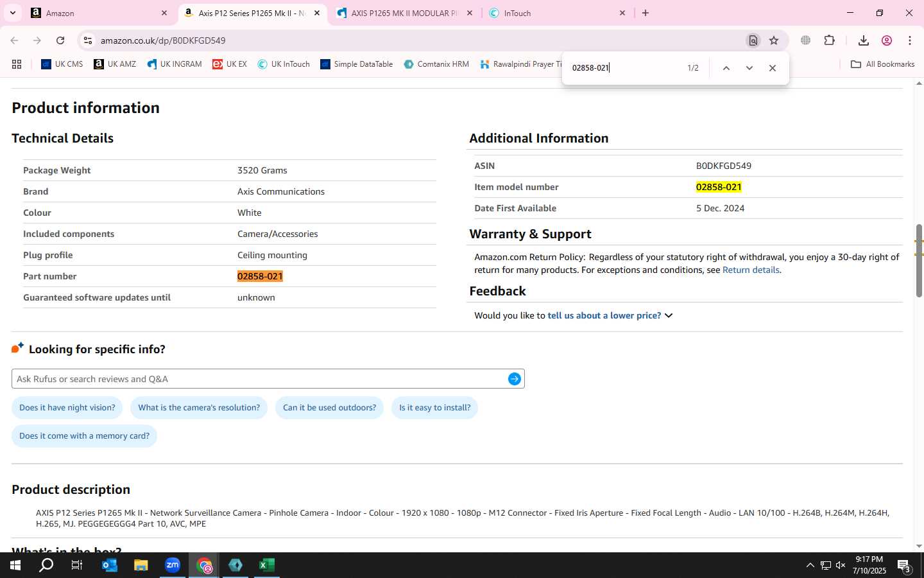This screenshot has width=924, height=578.
Task: Close the find bar
Action: pos(773,68)
